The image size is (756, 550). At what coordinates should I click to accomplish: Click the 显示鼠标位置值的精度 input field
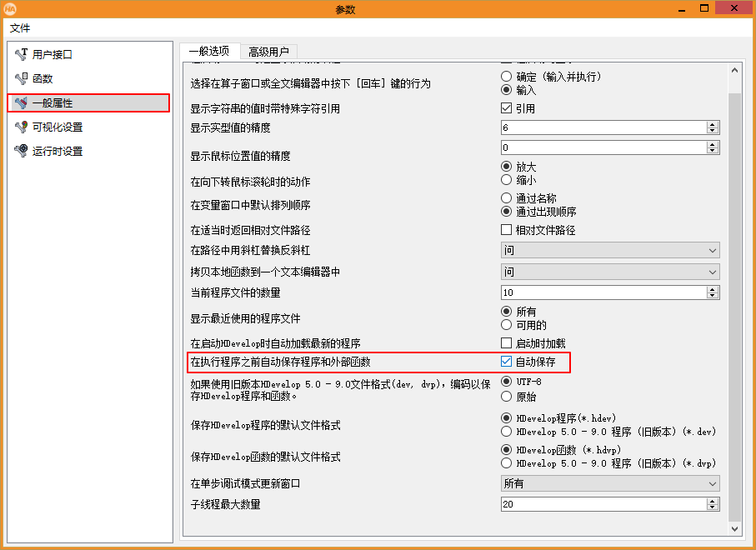603,147
